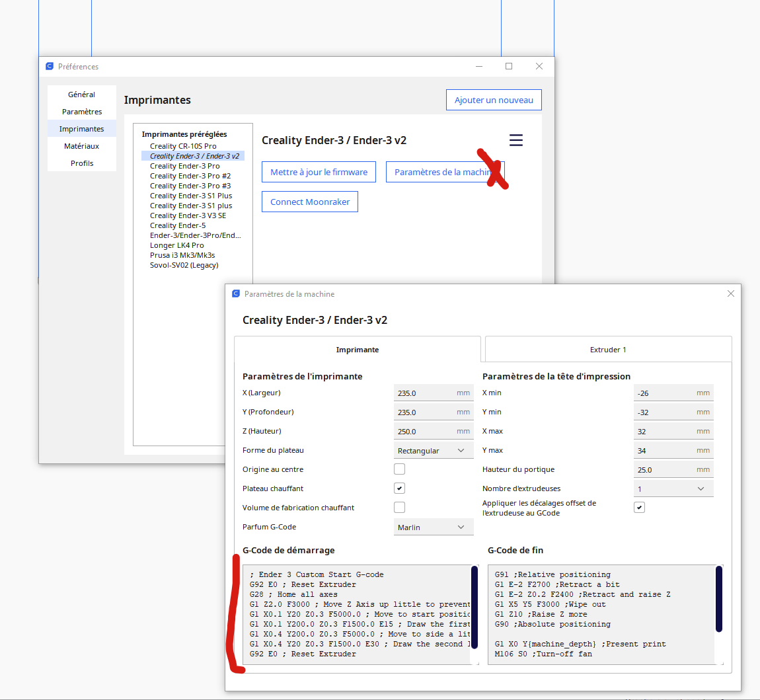Screen dimensions: 760x700
Task: Minimize the Préférences window
Action: tap(479, 66)
